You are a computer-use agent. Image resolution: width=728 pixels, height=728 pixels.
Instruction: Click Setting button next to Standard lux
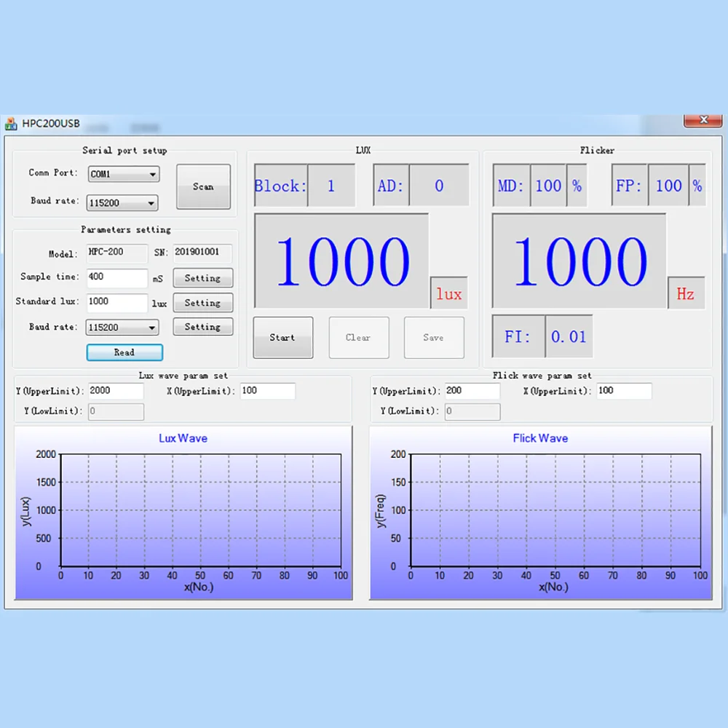click(x=203, y=303)
